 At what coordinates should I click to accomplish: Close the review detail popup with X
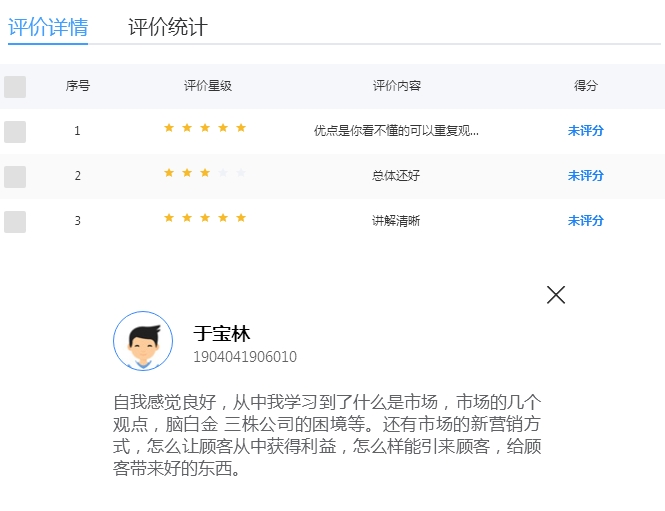[556, 295]
